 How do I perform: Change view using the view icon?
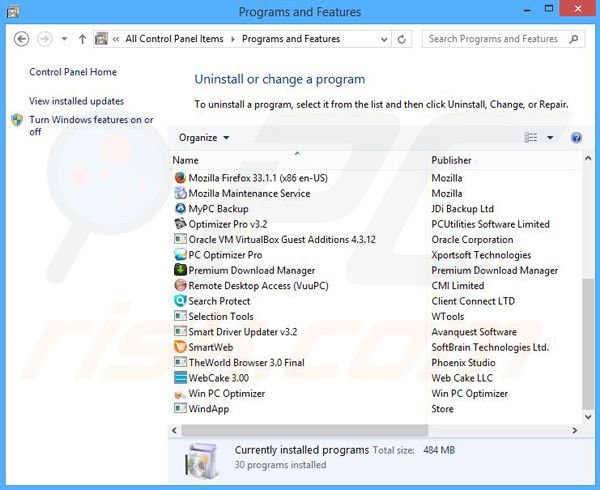[531, 137]
